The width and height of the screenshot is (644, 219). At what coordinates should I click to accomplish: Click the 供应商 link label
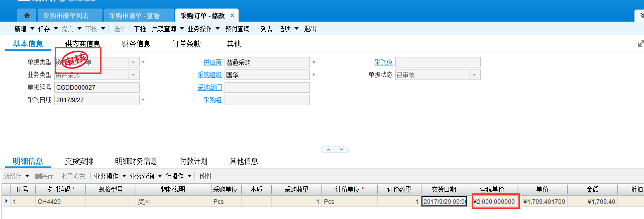[x=212, y=62]
